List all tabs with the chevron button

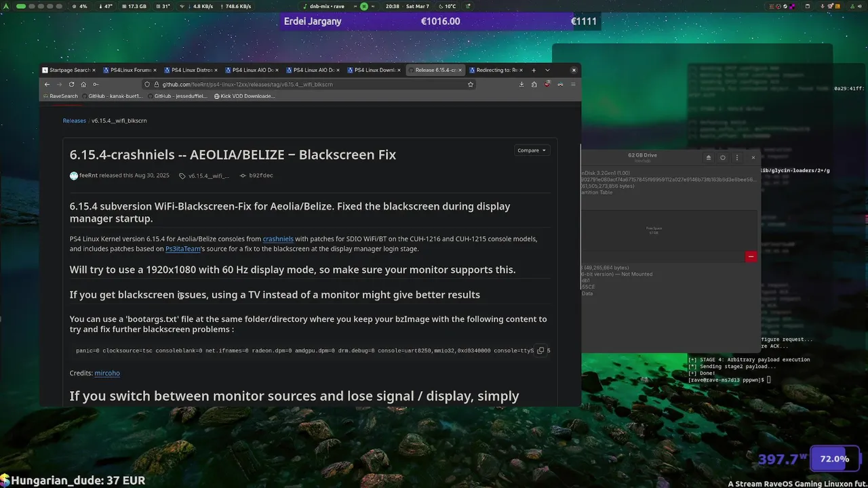coord(547,70)
